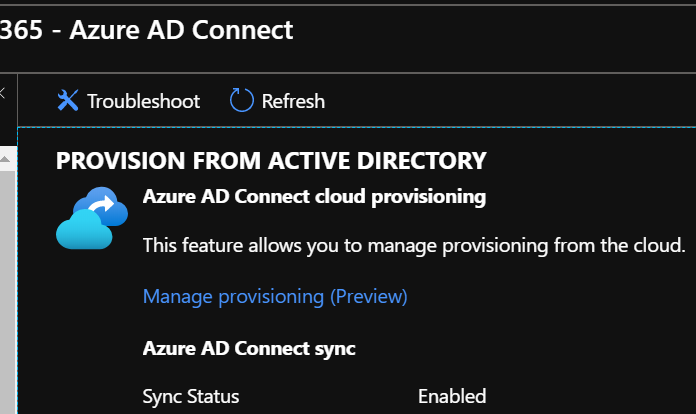Click the Troubleshoot wrench icon

click(x=68, y=100)
